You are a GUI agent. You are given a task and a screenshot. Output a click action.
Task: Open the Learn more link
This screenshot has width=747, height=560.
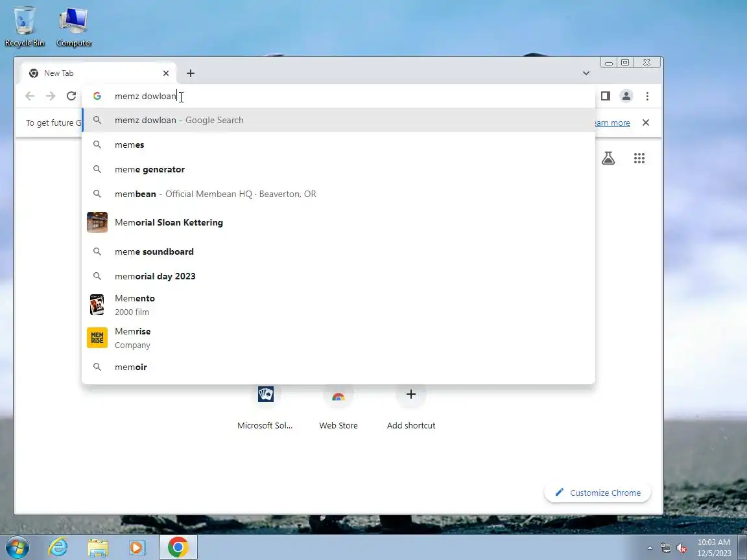click(613, 123)
